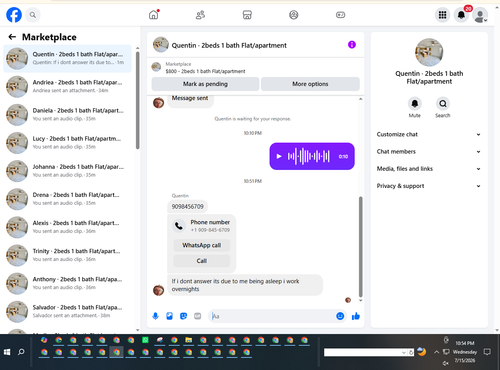Choose a GIF icon
Image resolution: width=500 pixels, height=370 pixels.
[198, 316]
